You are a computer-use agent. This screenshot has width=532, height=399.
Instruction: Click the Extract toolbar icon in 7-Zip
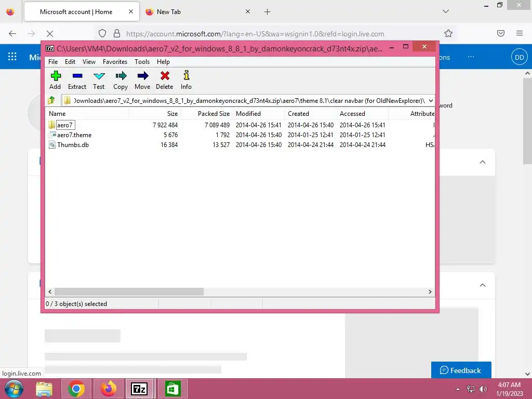[x=77, y=80]
